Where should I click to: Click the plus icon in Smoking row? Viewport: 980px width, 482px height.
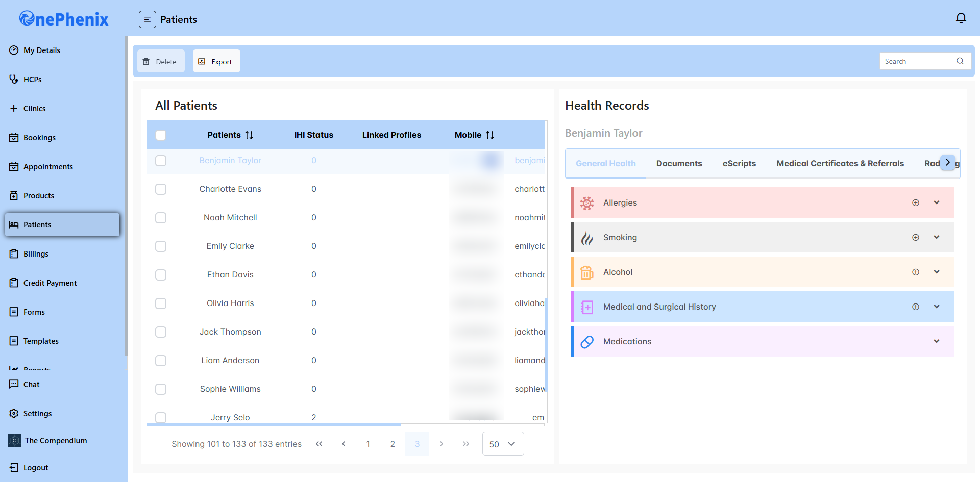[916, 238]
